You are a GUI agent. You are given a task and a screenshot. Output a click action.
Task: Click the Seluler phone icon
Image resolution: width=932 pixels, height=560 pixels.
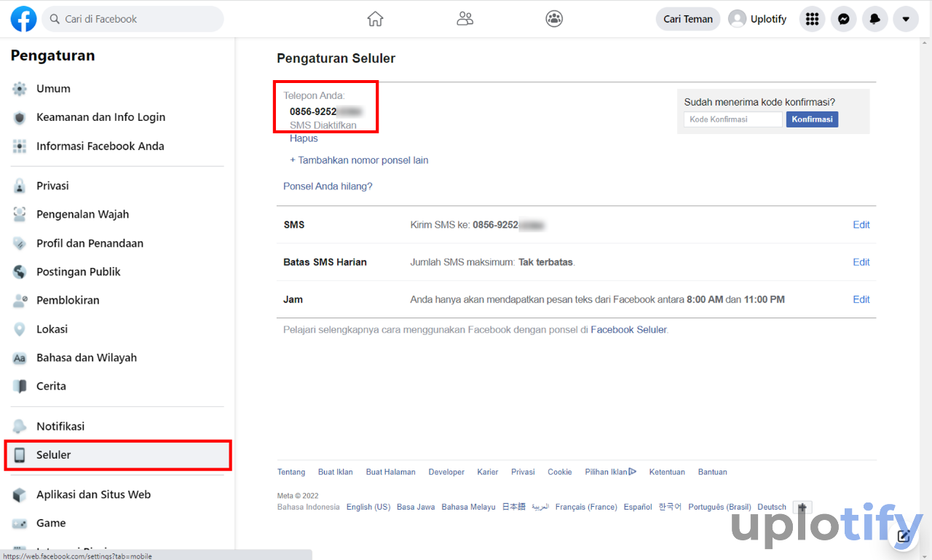pos(20,455)
